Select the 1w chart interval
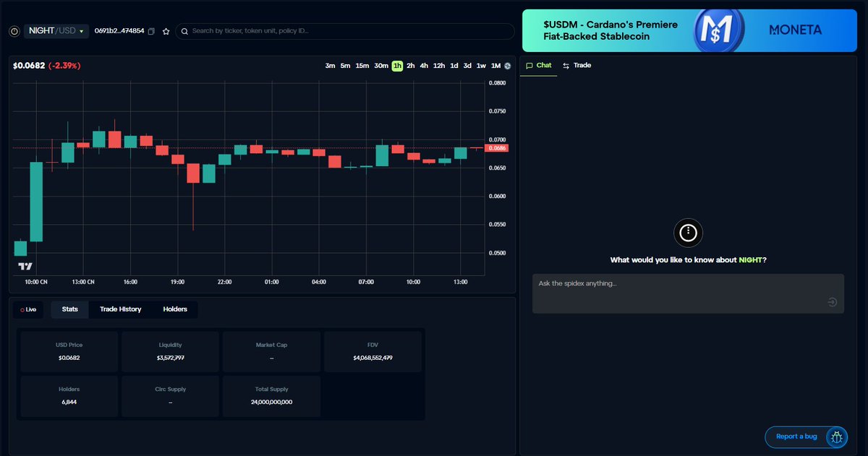 coord(481,66)
